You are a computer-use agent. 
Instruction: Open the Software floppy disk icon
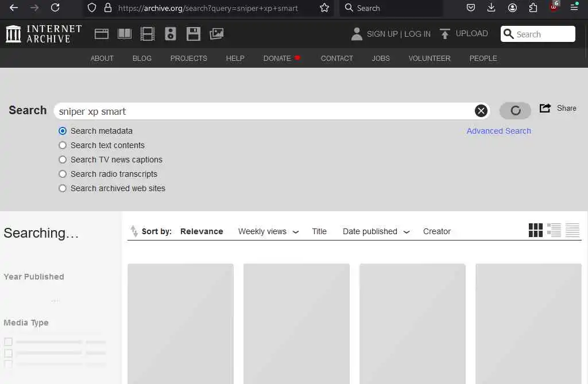point(193,34)
